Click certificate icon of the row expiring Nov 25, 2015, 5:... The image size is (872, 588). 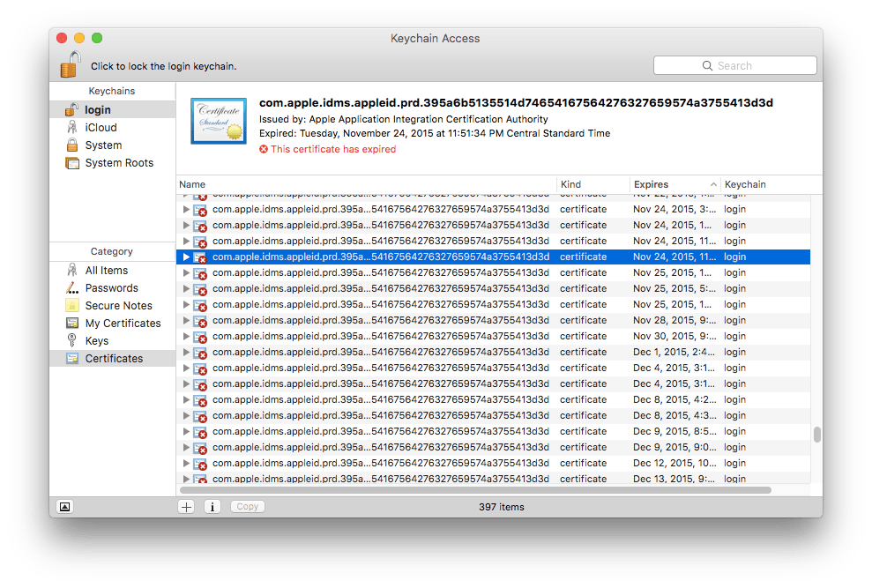tap(200, 290)
